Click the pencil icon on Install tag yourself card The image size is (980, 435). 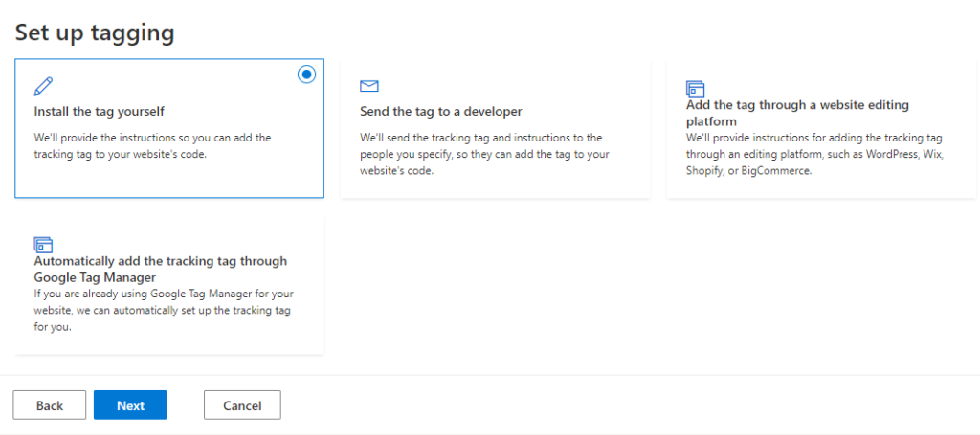(44, 86)
